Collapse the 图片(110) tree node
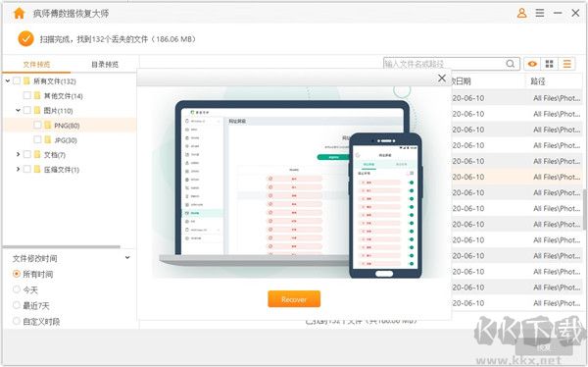Screen dimensions: 588x367 [x=18, y=111]
